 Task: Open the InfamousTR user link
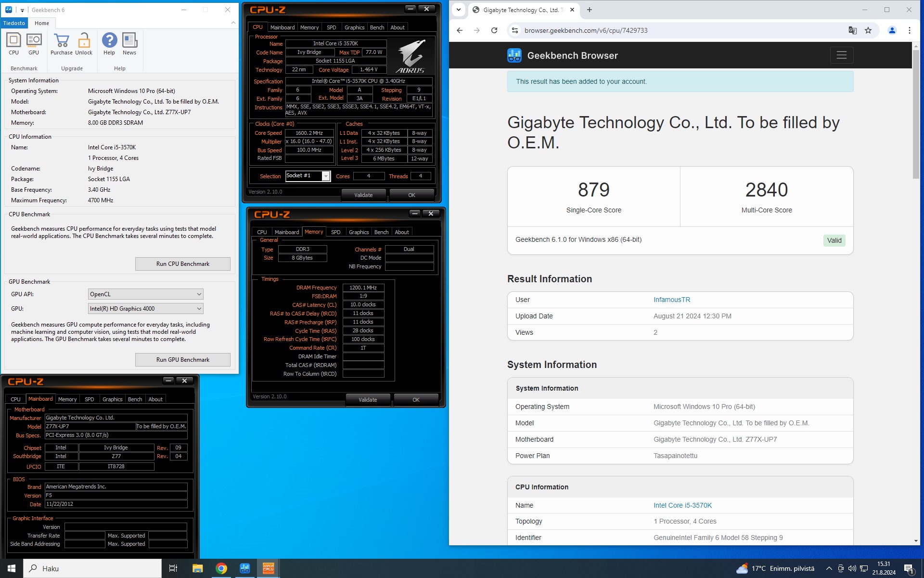tap(672, 300)
